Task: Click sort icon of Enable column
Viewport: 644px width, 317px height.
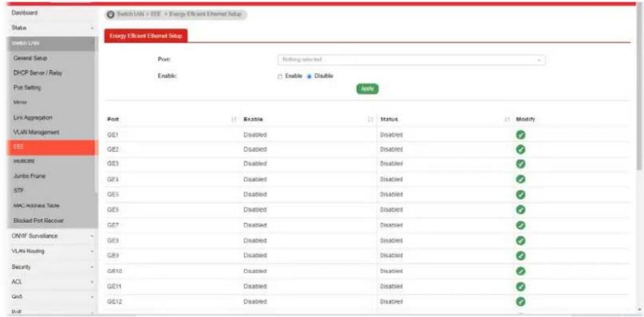Action: [370, 119]
